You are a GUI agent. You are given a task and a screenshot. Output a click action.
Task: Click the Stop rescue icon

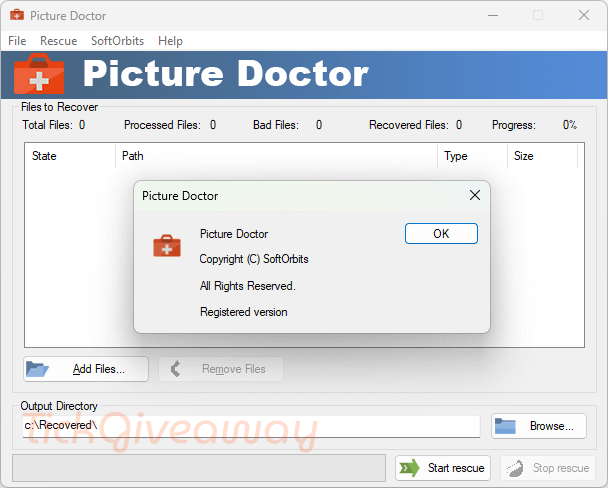click(515, 469)
